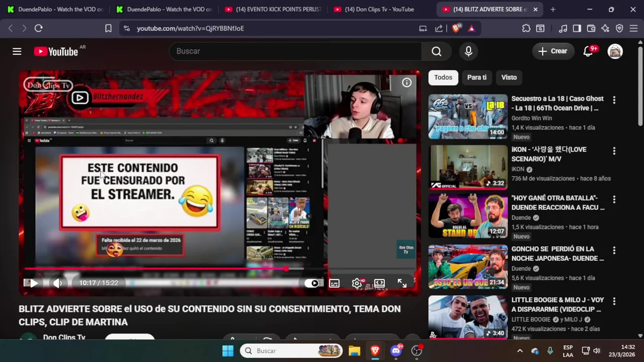Click the Windows taskbar Buscar box

(x=291, y=351)
